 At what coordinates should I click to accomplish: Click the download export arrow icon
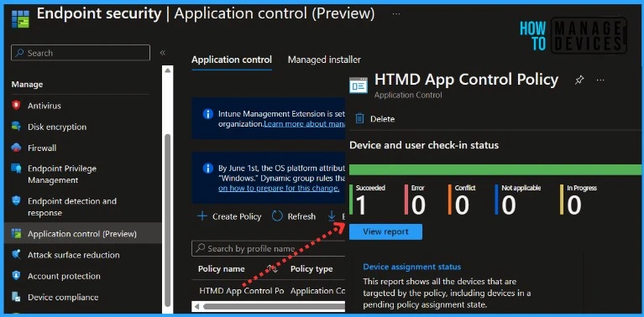click(332, 216)
